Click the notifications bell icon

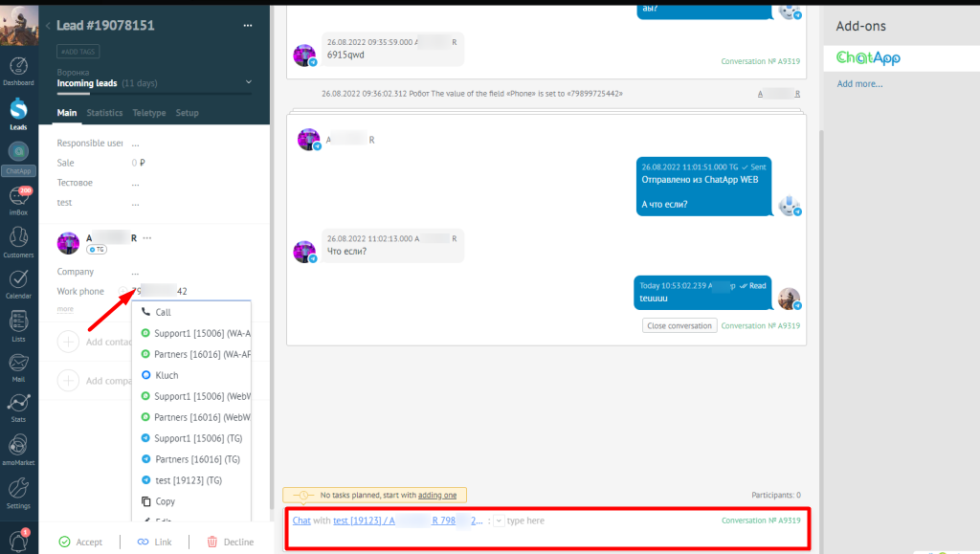point(18,539)
